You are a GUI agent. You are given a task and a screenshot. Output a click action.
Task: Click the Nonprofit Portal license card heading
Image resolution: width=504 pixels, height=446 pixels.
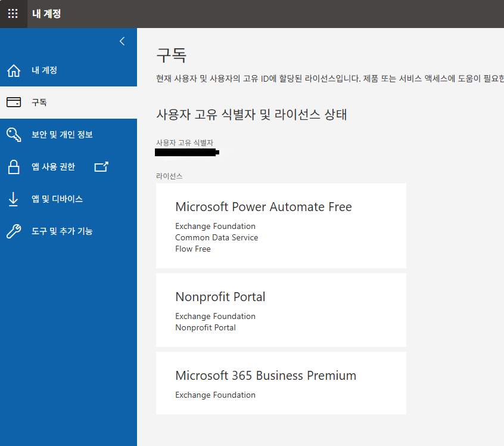(220, 297)
